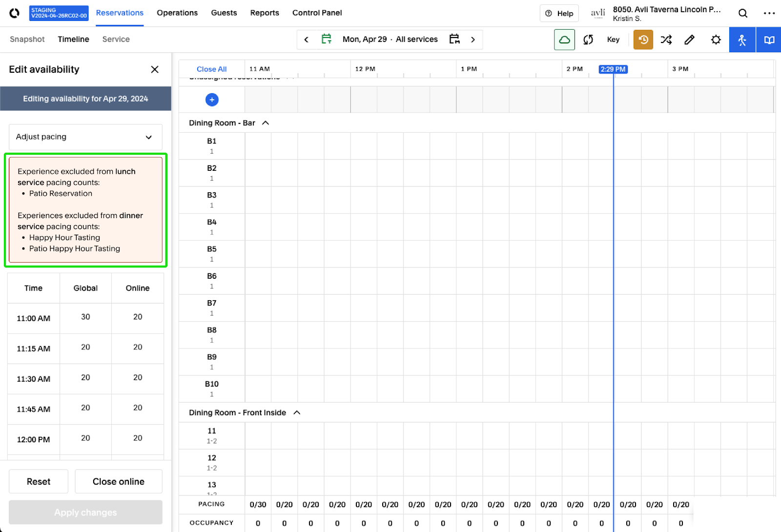Open the Key legend button
The image size is (781, 532).
[613, 40]
